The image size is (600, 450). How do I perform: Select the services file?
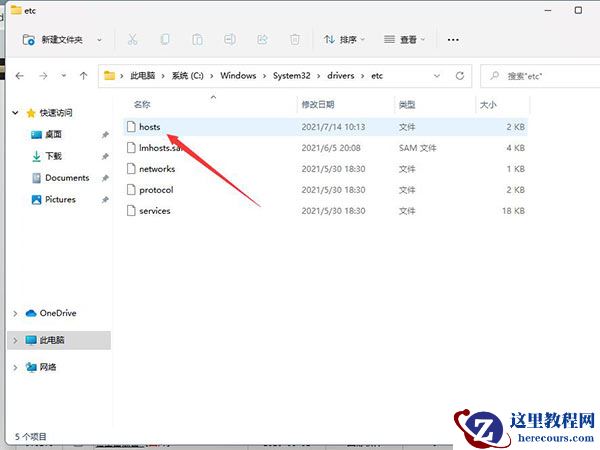click(x=326, y=211)
